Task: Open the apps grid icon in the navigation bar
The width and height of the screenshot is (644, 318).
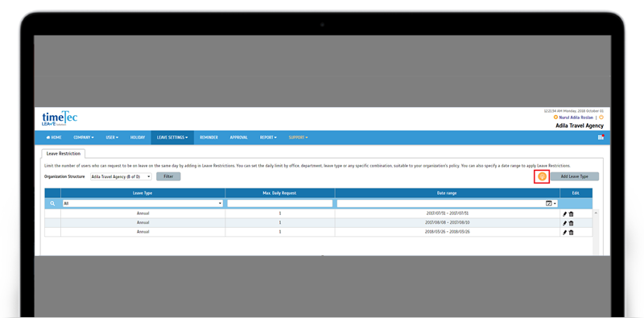Action: (x=601, y=138)
